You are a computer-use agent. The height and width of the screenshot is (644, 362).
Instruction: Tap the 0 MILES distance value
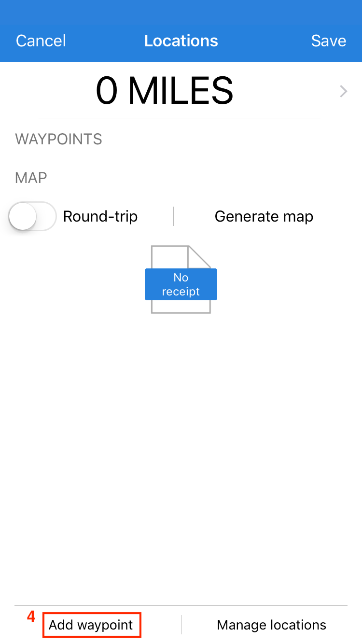point(165,91)
